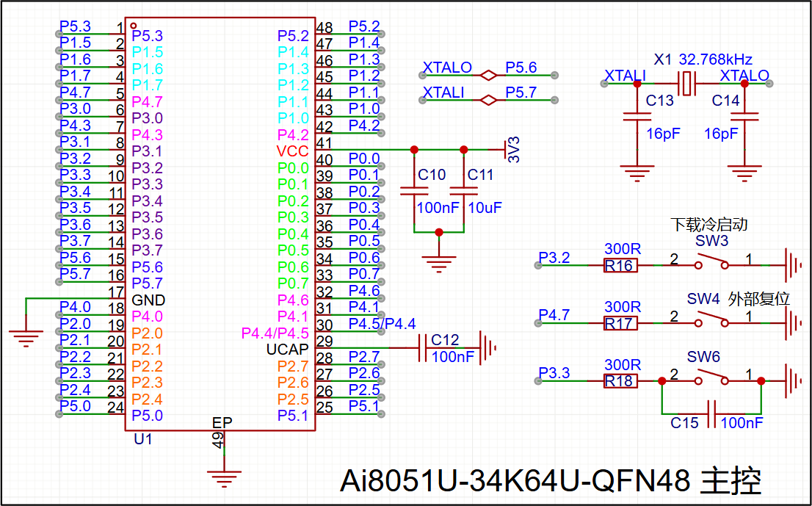Click the P3.3 net label left of R18
The image size is (812, 506).
click(x=554, y=373)
